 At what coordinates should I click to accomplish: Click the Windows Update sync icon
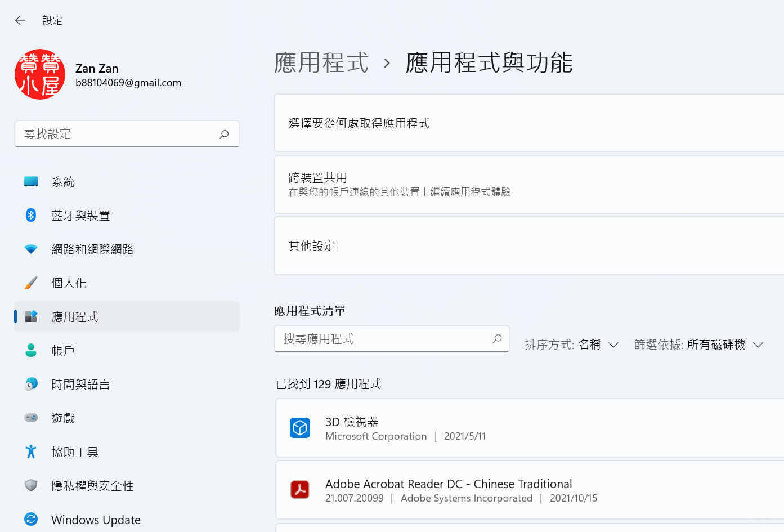[x=31, y=520]
